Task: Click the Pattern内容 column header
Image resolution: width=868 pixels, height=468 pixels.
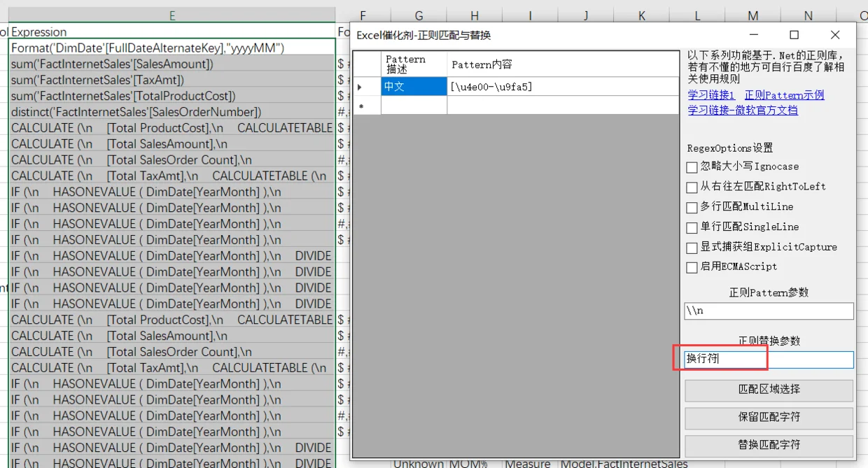Action: coord(563,64)
